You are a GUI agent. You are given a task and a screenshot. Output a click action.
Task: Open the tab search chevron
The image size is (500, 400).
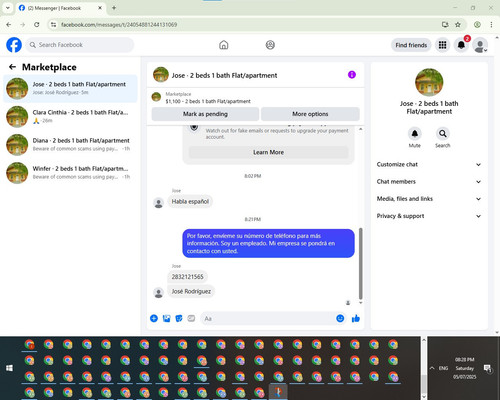coord(8,8)
